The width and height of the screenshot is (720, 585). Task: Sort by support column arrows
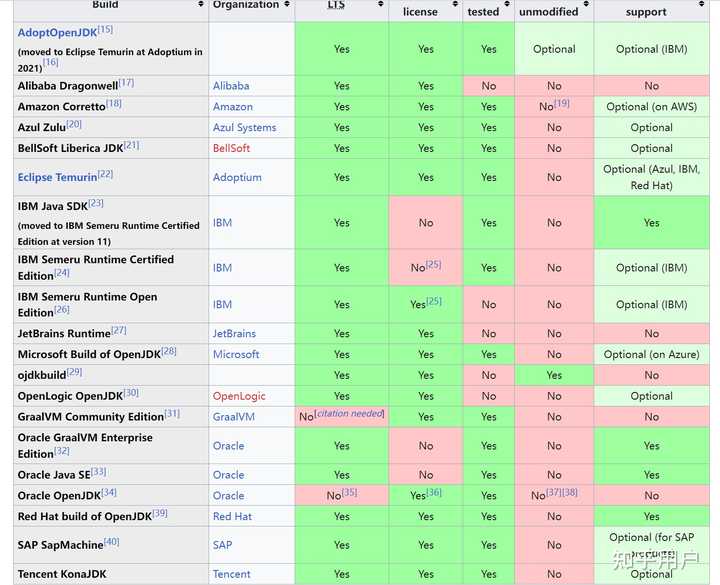[702, 4]
